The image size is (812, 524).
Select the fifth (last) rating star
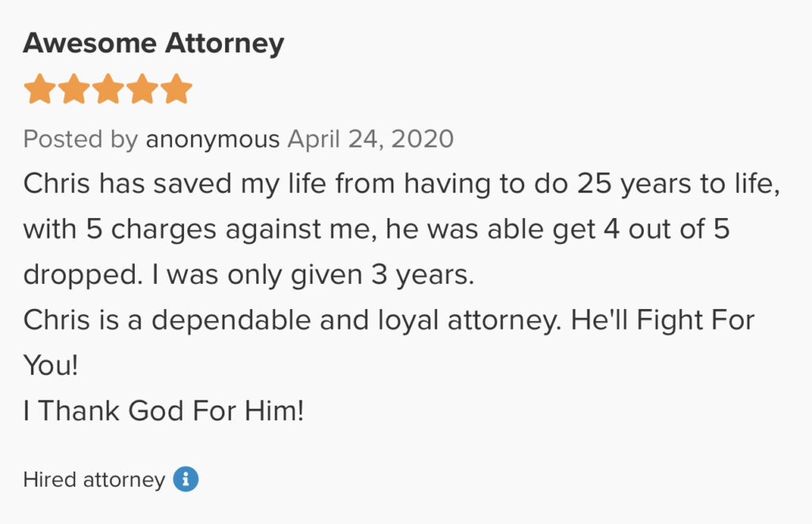pos(176,90)
